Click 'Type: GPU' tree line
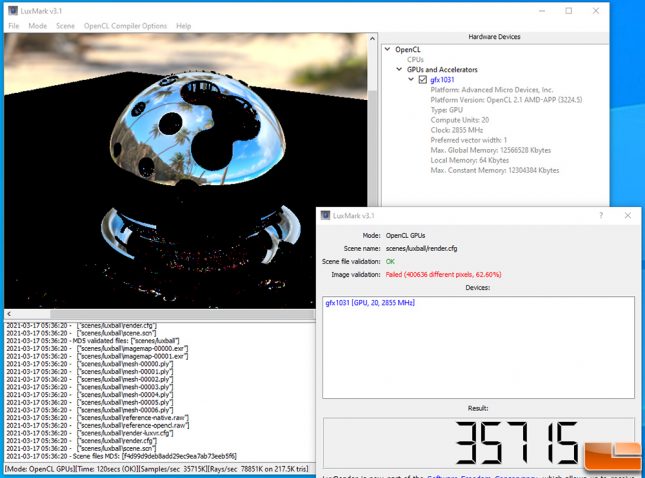 446,110
